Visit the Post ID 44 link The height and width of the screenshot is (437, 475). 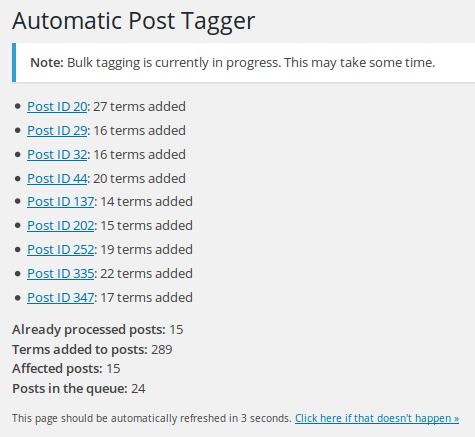(57, 179)
